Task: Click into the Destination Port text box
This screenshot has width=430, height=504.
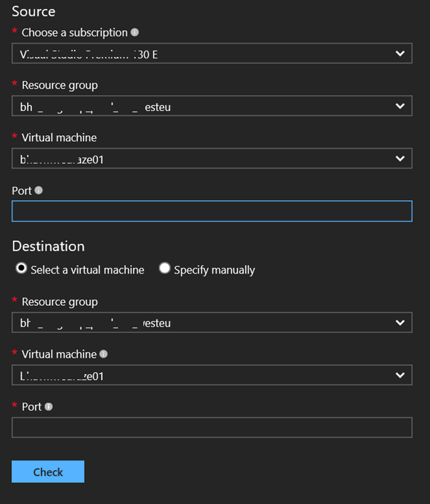Action: [x=211, y=428]
